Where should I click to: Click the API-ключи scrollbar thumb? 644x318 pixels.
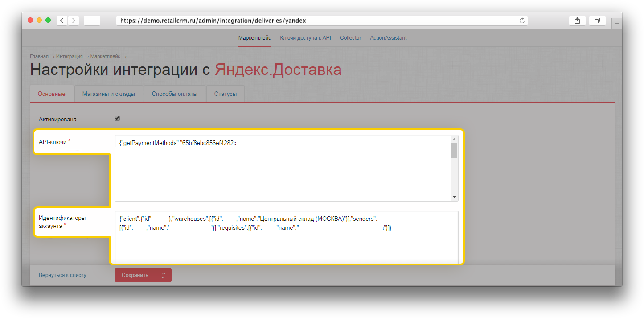coord(454,151)
